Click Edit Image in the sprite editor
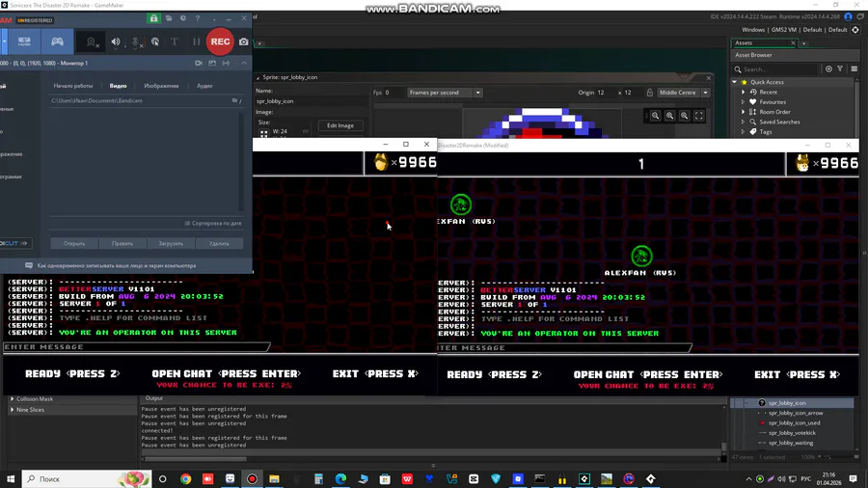 [340, 125]
